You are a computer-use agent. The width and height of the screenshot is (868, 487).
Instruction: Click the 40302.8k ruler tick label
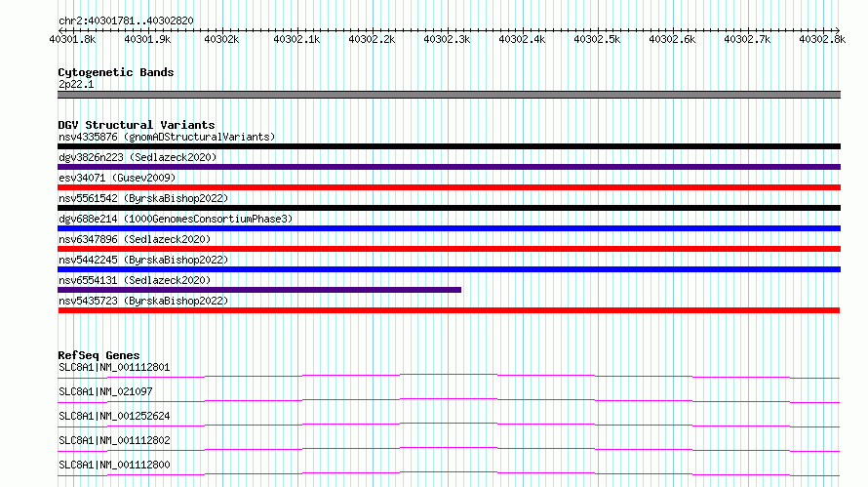click(822, 39)
